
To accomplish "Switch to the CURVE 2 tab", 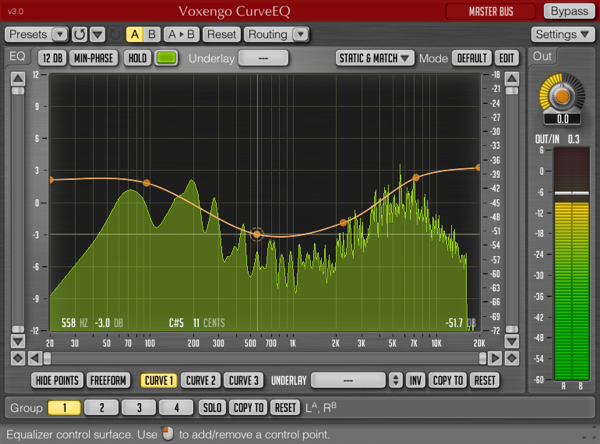I will (201, 380).
